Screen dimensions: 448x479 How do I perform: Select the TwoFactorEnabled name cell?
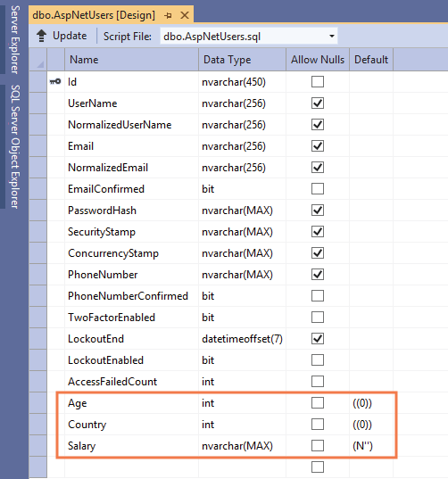[x=132, y=317]
